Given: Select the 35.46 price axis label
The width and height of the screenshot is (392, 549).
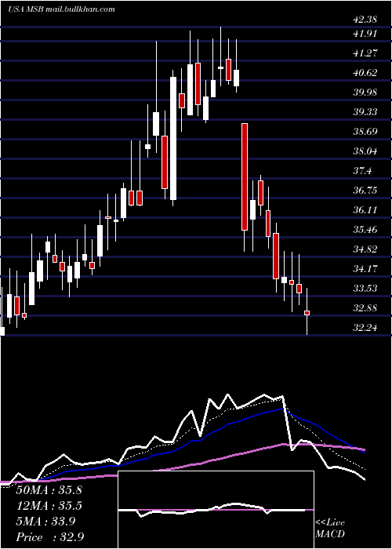Looking at the screenshot, I should point(365,230).
